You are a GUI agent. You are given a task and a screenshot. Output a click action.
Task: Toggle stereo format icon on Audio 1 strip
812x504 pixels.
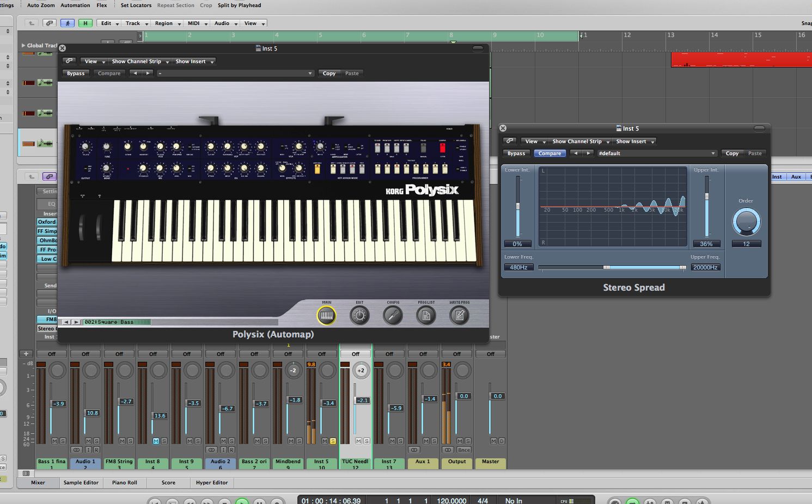[77, 450]
